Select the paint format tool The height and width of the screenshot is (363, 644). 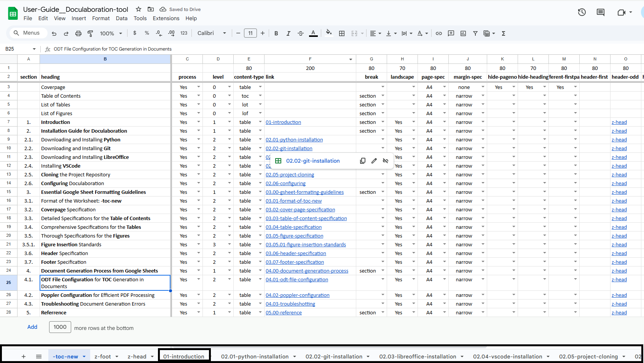[x=90, y=33]
